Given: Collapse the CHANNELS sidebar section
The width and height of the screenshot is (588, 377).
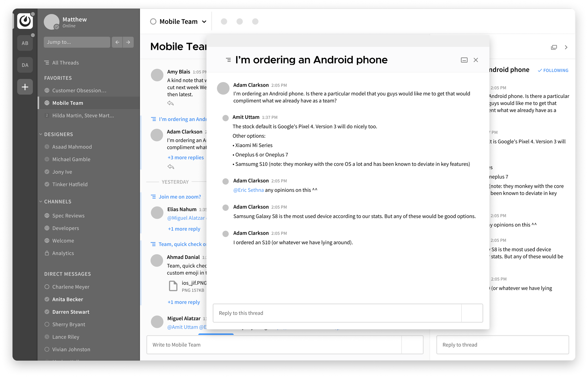Looking at the screenshot, I should pos(41,201).
